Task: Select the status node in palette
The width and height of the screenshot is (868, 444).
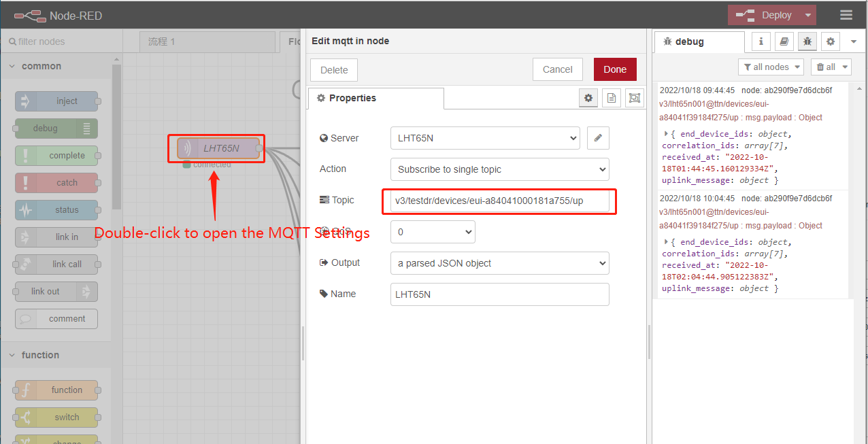Action: pyautogui.click(x=56, y=210)
